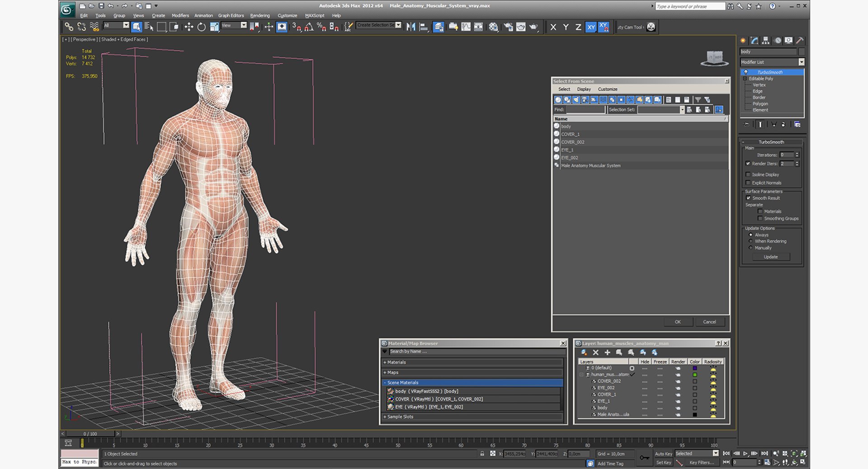Delete layer with X icon in Layer dialog
This screenshot has width=868, height=469.
(x=595, y=352)
